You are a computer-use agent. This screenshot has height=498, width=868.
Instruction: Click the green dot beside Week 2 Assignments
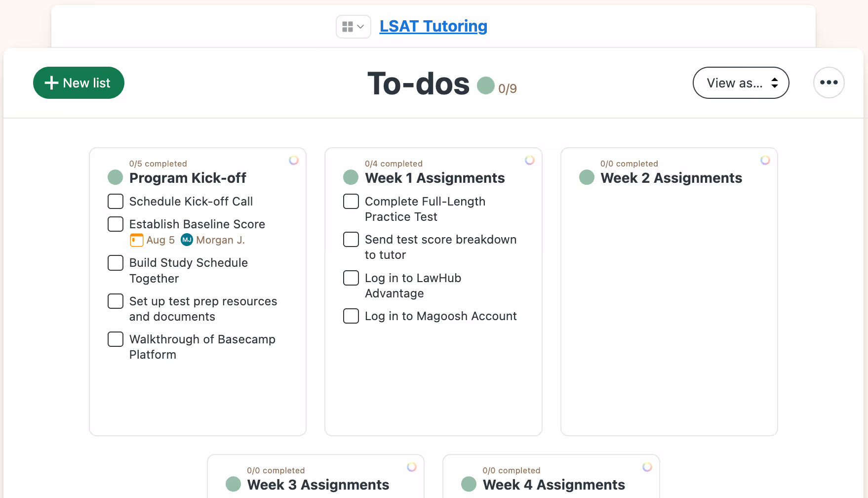click(587, 177)
